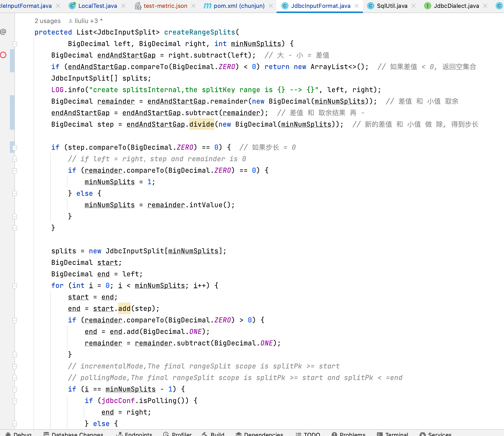
Task: Toggle the breakpoint on endAndStartGap line
Action: coord(3,55)
